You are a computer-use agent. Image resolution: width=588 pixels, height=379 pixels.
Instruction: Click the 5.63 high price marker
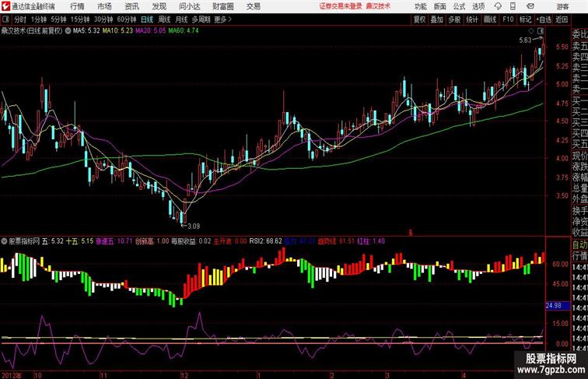coord(525,40)
